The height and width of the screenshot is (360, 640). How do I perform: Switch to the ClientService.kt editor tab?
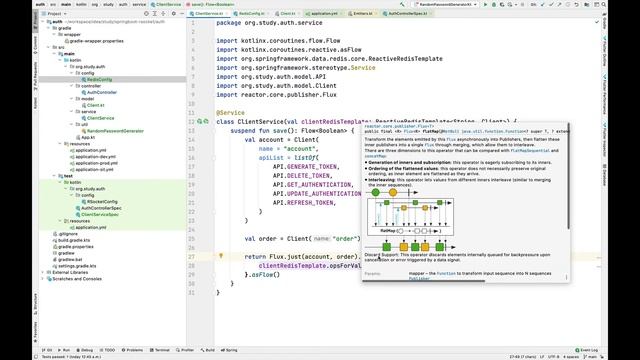[209, 13]
